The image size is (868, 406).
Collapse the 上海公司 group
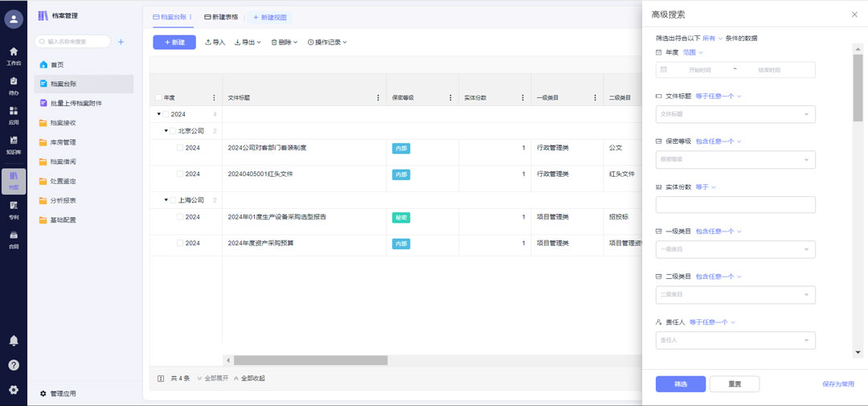(166, 200)
